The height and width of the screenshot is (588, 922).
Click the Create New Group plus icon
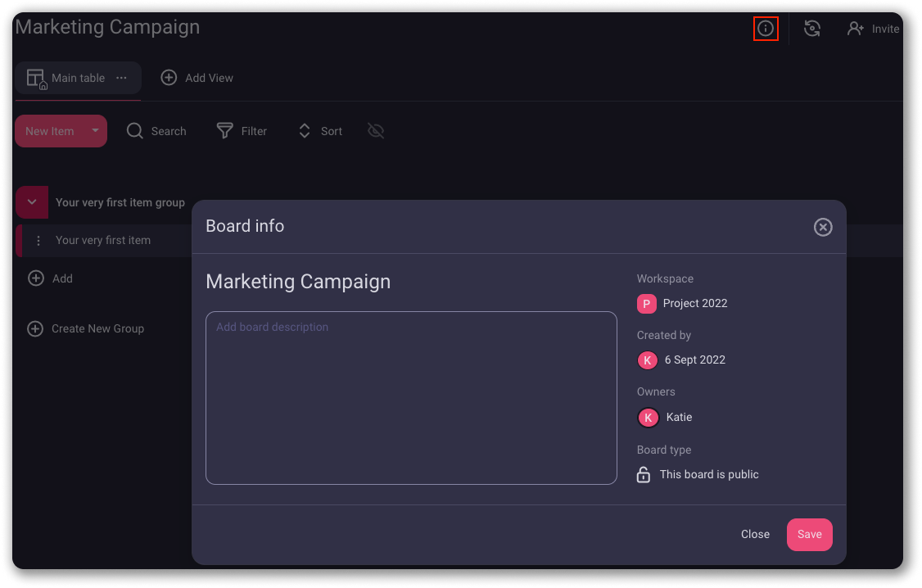34,328
